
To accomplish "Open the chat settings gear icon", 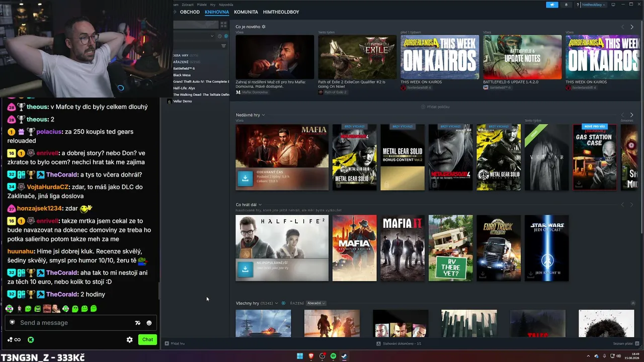I will coord(129,340).
